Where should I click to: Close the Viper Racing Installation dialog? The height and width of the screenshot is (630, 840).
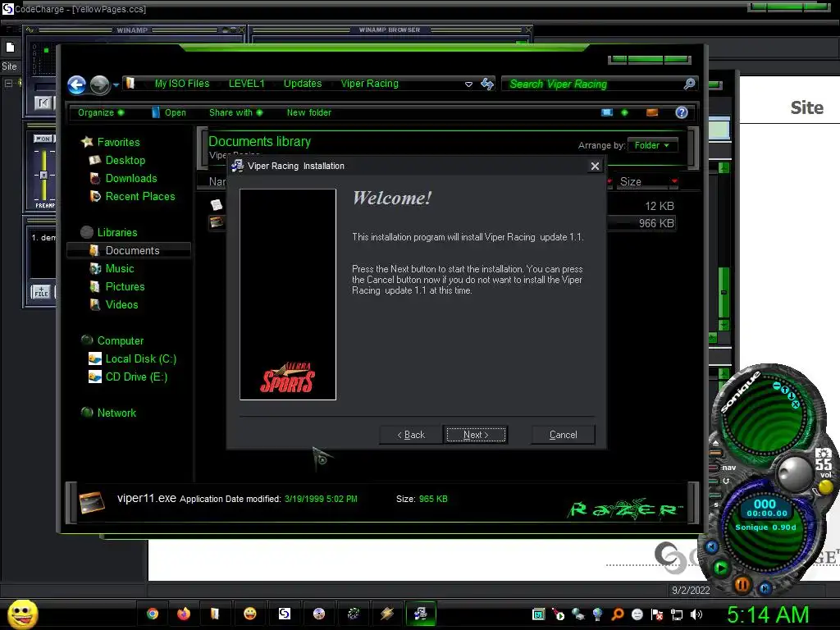tap(595, 166)
